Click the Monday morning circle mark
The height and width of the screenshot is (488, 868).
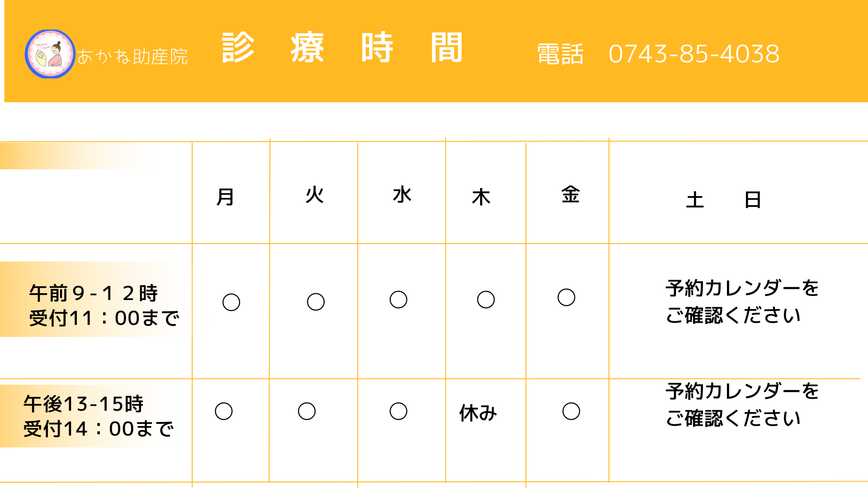(231, 302)
